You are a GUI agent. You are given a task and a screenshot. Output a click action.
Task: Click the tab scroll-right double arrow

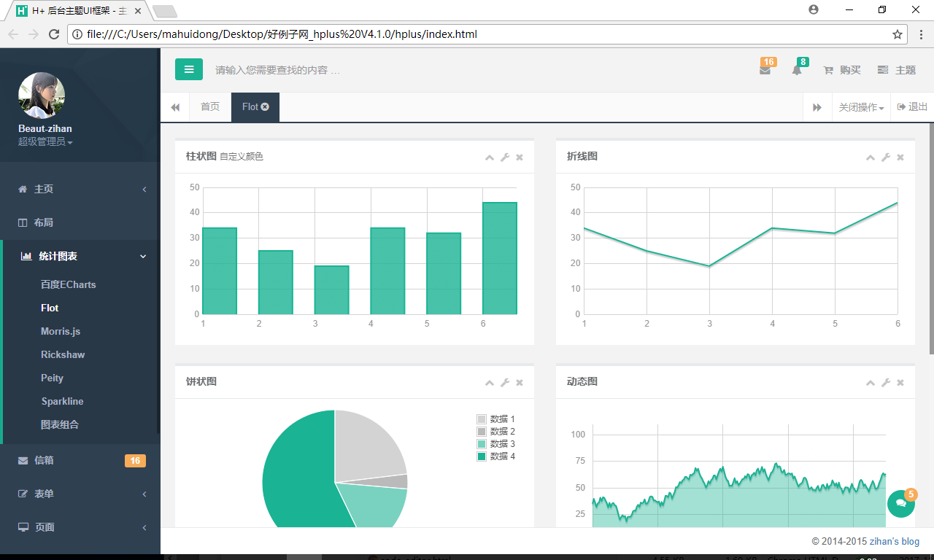click(x=817, y=107)
